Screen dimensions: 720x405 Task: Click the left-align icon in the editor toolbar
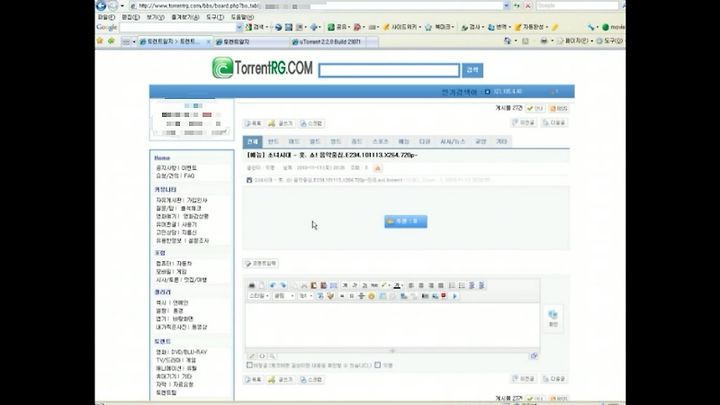point(411,285)
